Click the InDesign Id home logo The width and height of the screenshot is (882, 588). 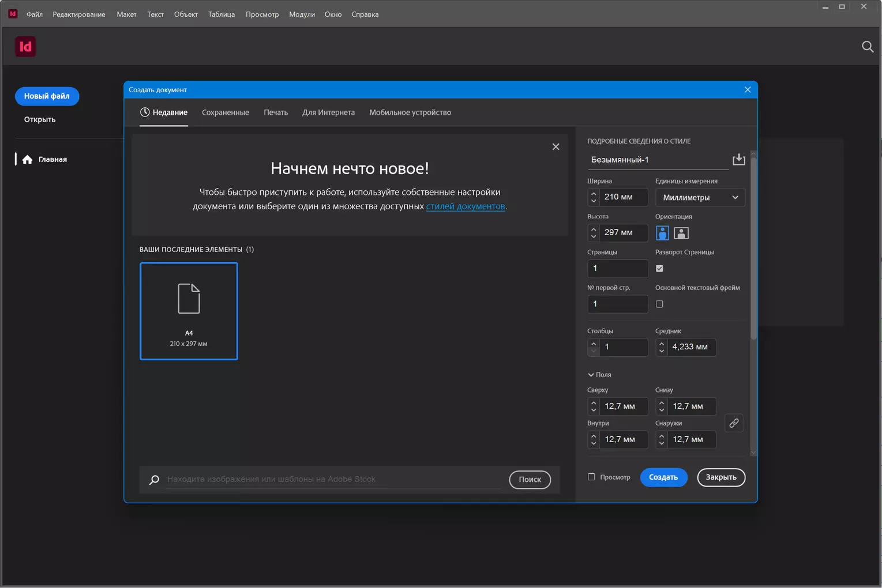25,47
